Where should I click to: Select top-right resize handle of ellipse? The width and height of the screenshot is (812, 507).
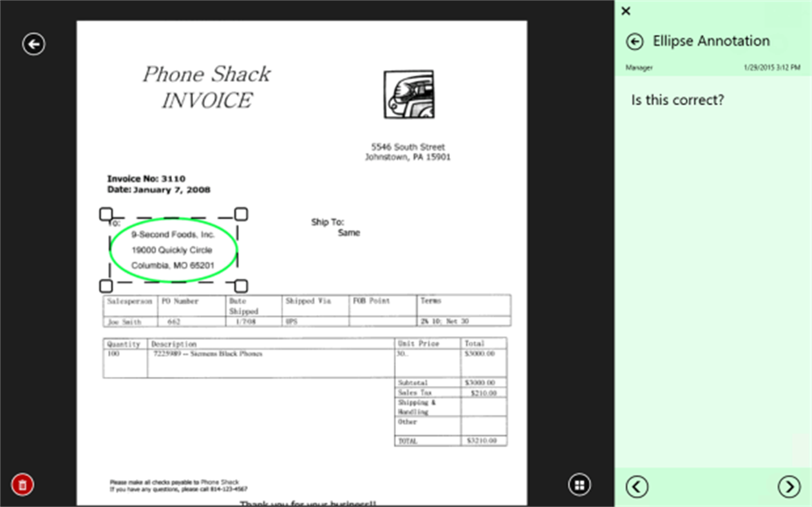(241, 214)
